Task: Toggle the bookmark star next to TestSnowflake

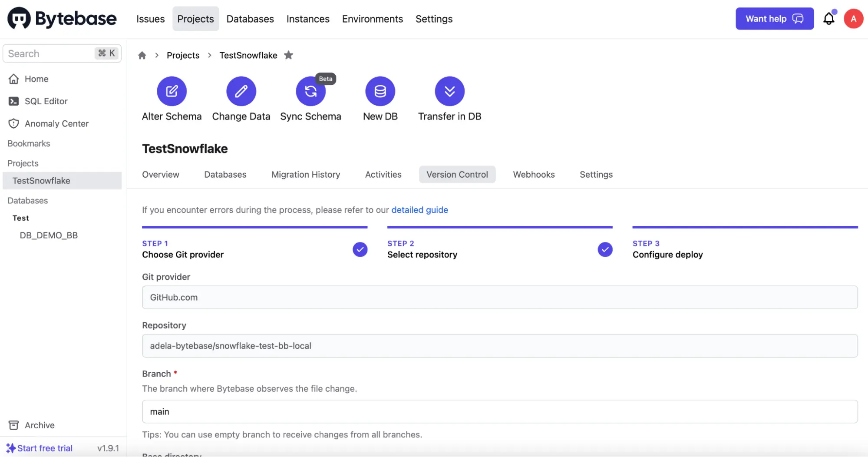Action: [x=288, y=55]
